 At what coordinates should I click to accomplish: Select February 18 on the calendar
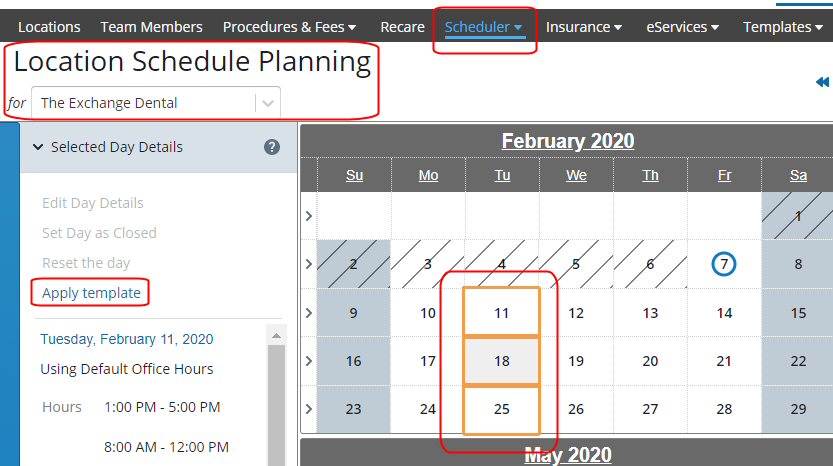[502, 361]
